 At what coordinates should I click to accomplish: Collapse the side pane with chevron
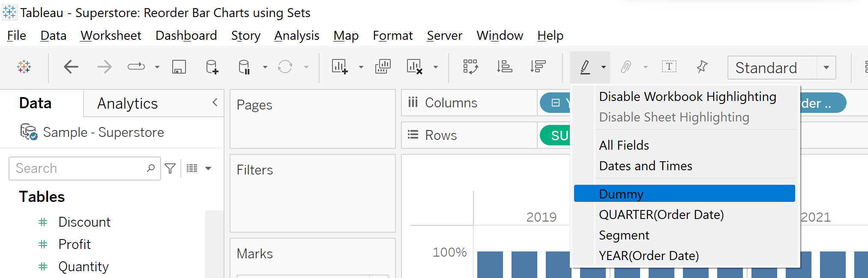pos(215,102)
